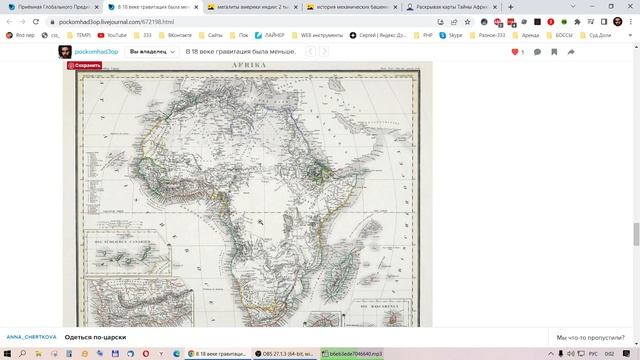Image resolution: width=640 pixels, height=360 pixels.
Task: Show more bookmarks overflow arrow
Action: tap(630, 36)
